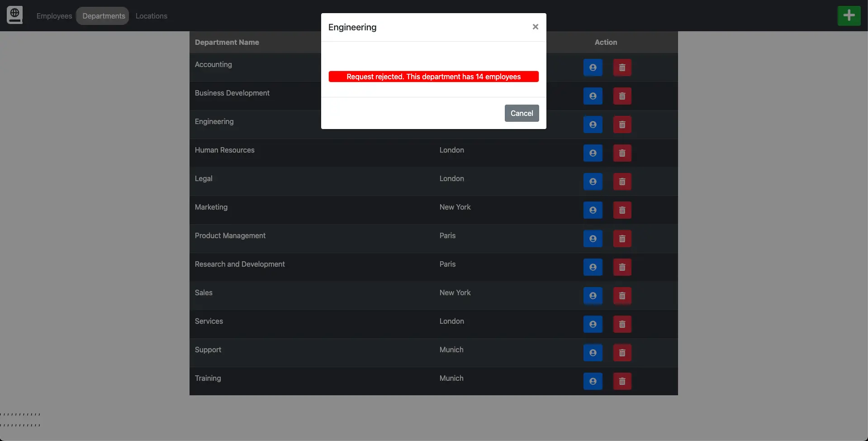Edit the Human Resources department

point(593,153)
